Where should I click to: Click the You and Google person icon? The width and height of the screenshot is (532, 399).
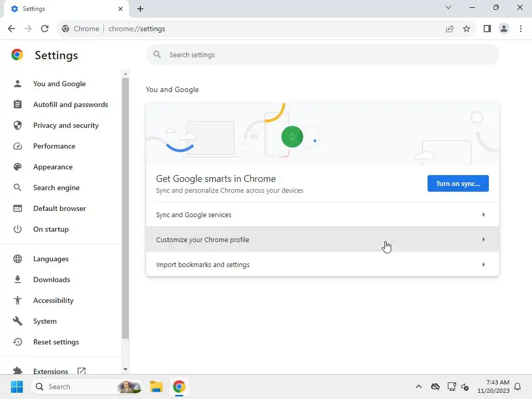[18, 84]
